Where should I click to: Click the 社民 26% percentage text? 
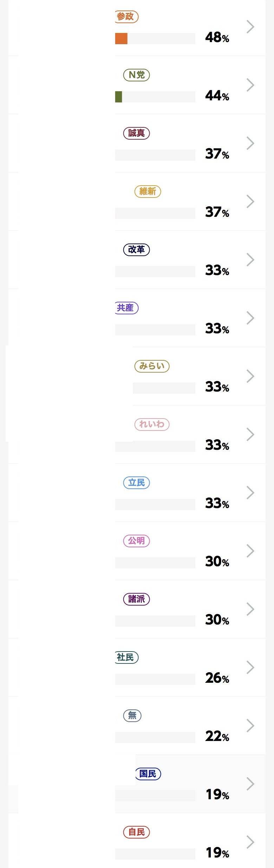click(217, 678)
